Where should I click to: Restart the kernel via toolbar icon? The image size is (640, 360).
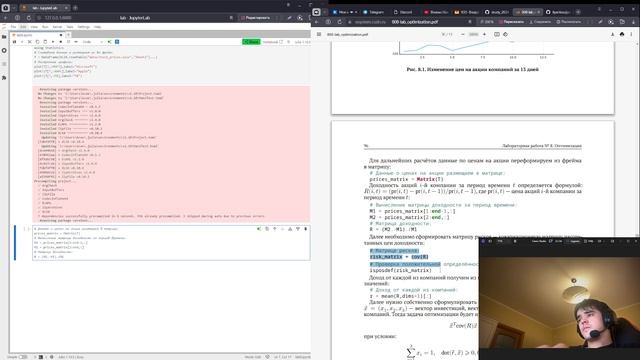click(x=68, y=42)
